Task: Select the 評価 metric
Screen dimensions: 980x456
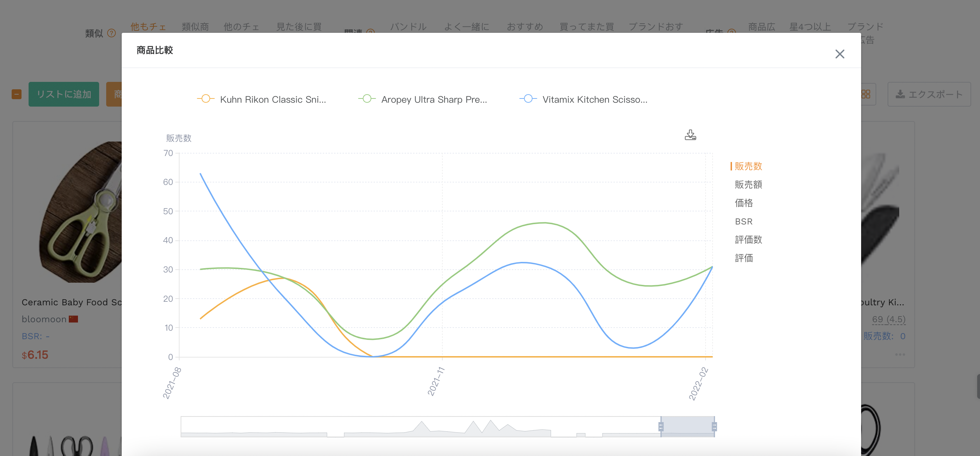Action: pyautogui.click(x=744, y=258)
